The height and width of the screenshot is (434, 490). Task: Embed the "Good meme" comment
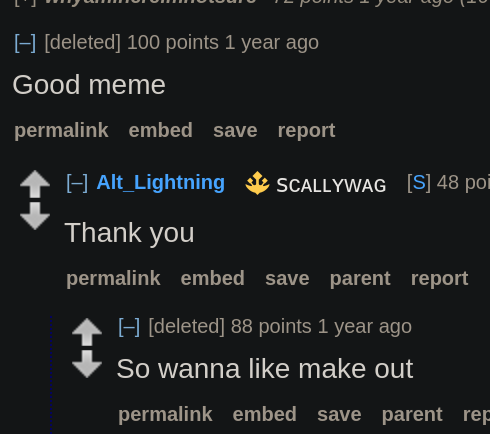click(x=161, y=130)
